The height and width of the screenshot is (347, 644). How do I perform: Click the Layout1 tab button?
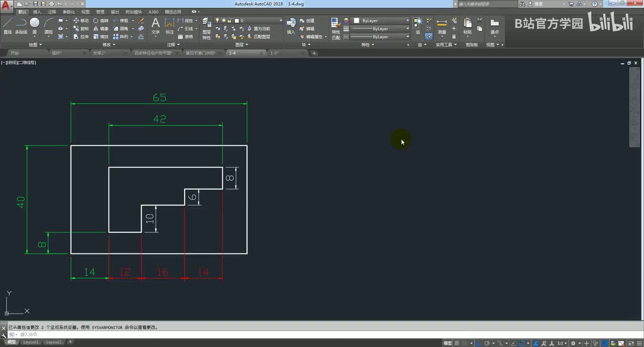[31, 342]
